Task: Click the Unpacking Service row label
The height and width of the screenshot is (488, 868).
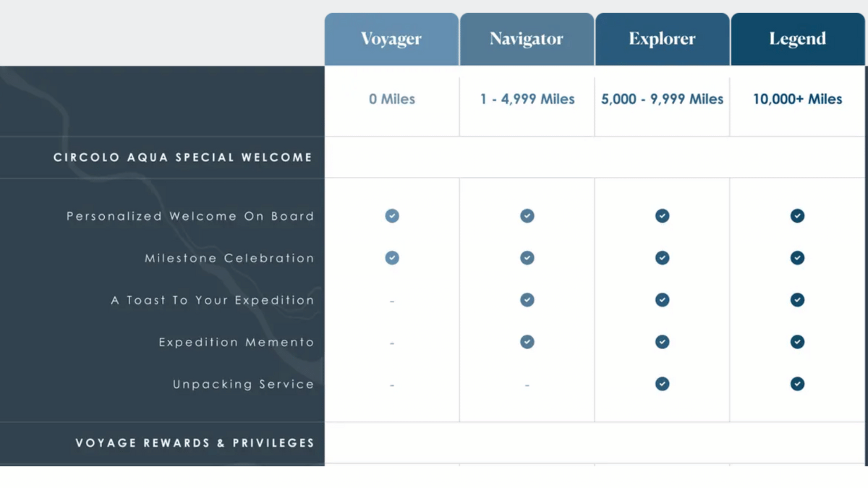Action: (243, 384)
